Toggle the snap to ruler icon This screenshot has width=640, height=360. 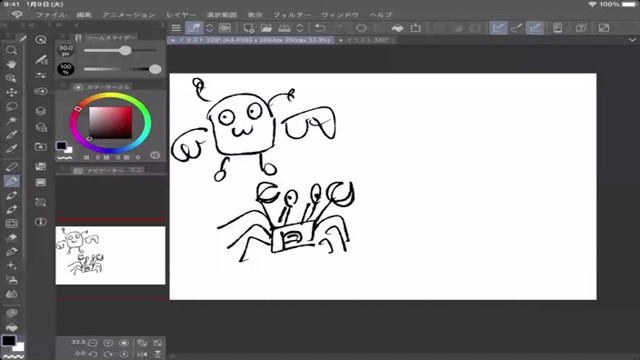pos(498,28)
